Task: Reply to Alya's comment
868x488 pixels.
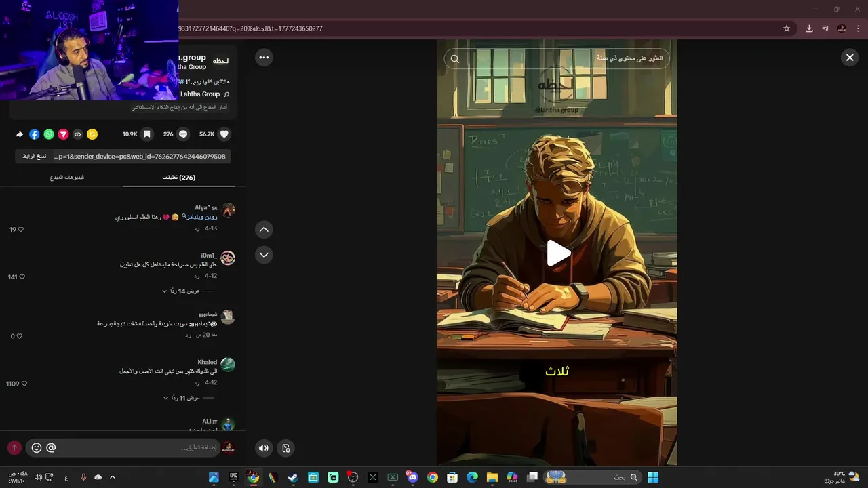Action: (x=197, y=229)
